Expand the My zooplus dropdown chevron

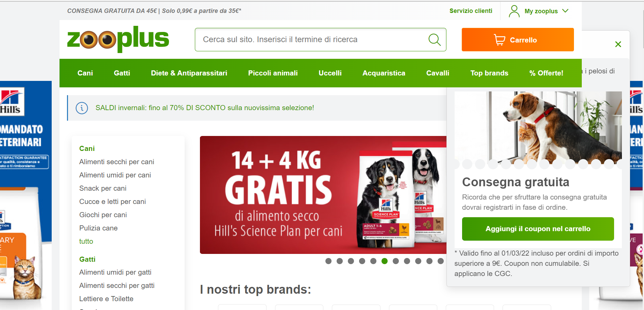(565, 11)
